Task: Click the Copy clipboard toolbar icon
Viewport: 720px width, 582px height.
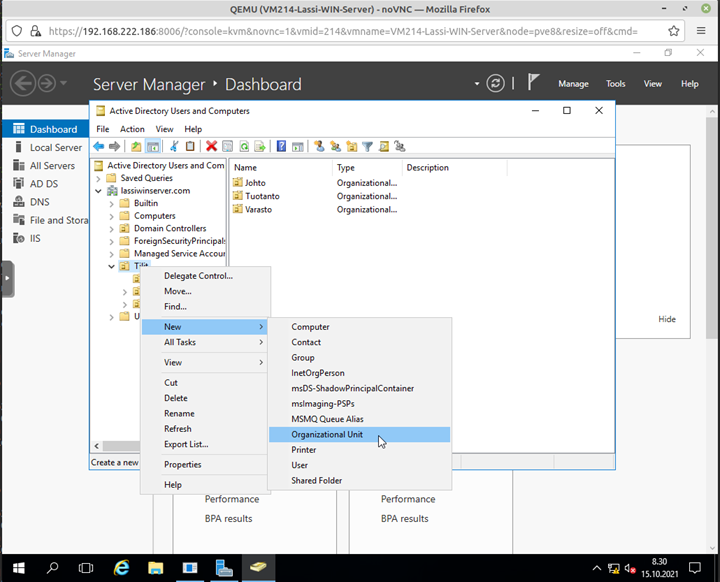Action: (190, 147)
